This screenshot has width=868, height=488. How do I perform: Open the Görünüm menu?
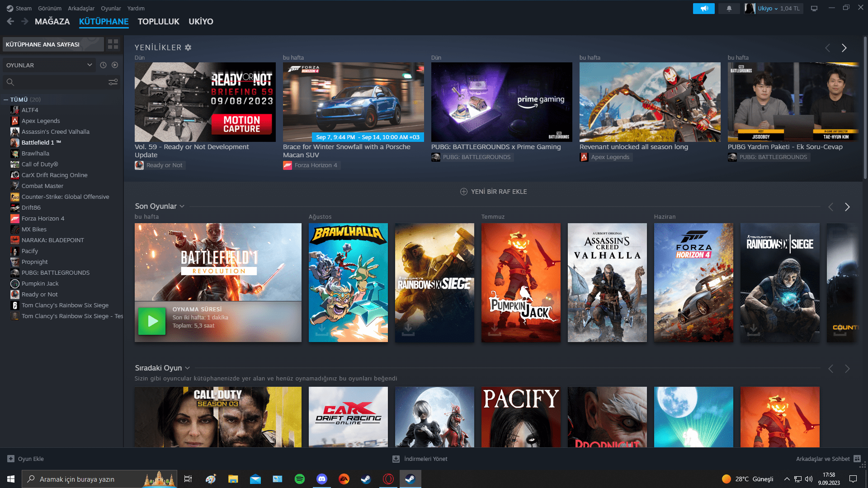pos(50,8)
